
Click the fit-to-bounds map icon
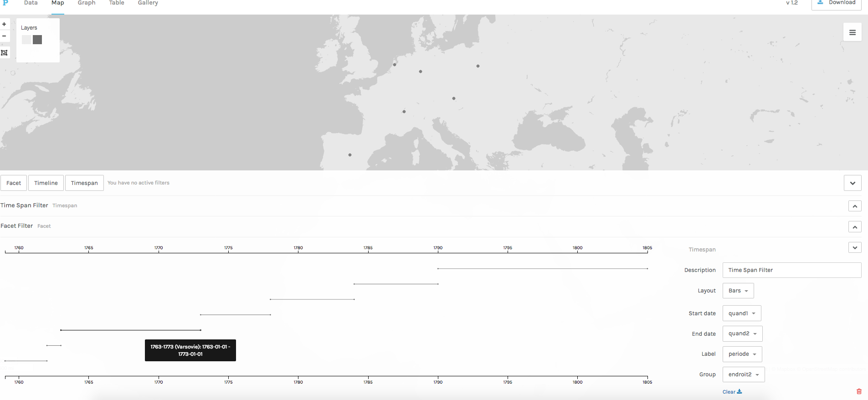pos(4,53)
